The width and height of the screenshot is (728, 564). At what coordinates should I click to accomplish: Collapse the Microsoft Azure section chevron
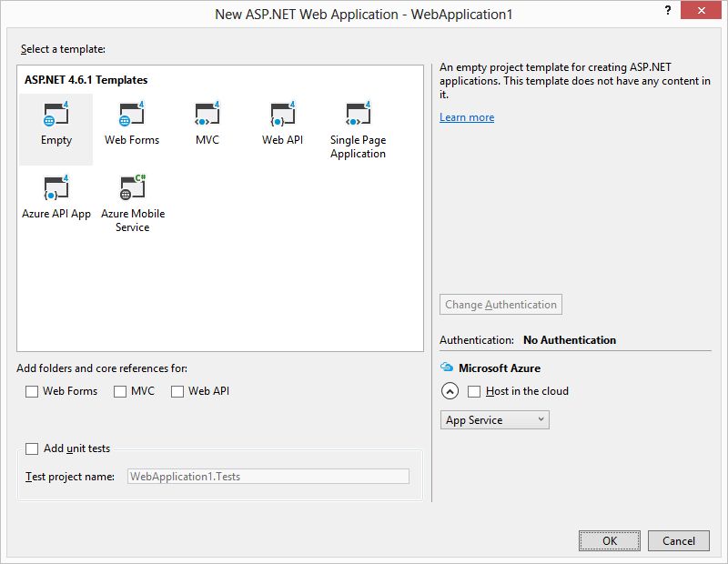[x=450, y=391]
